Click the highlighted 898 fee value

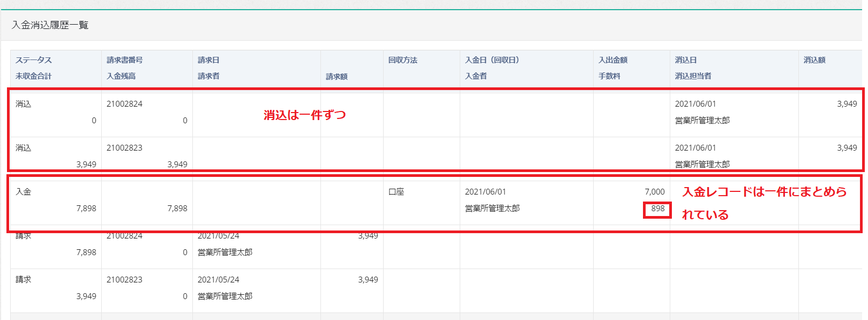tap(657, 209)
